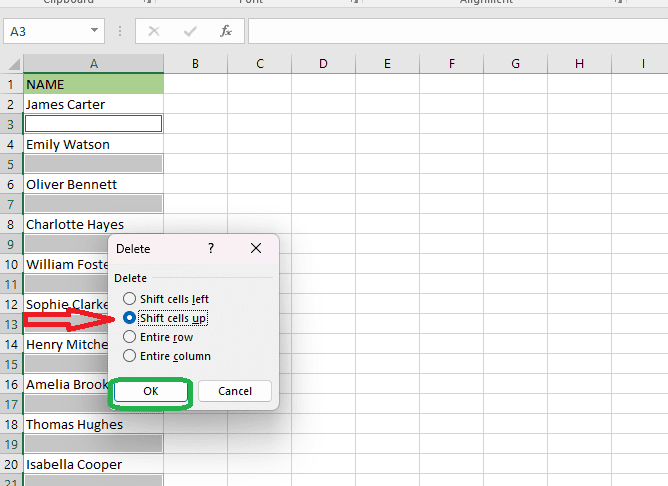Click the NAME header cell A1
Image resolution: width=668 pixels, height=486 pixels.
93,84
